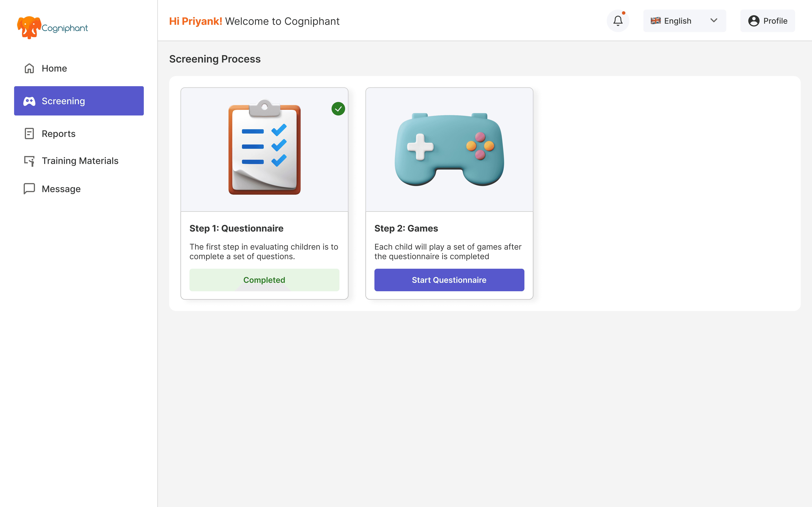Click the Home house icon
Viewport: 812px width, 507px height.
(29, 68)
